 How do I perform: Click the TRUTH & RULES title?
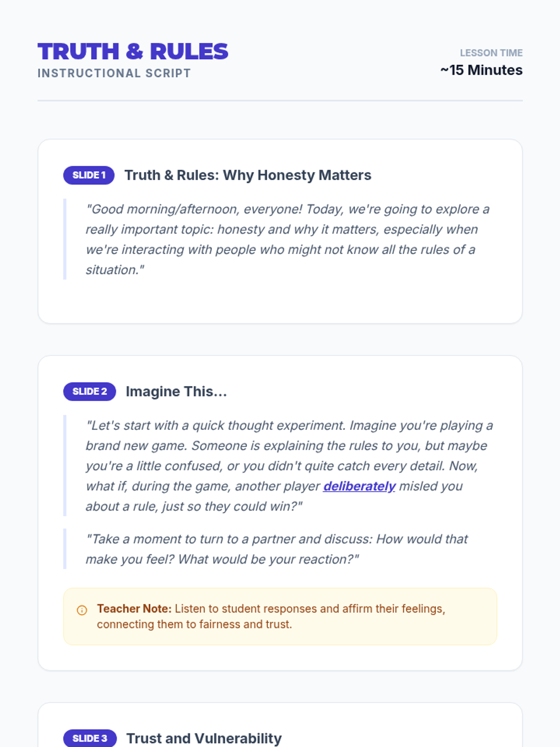(x=133, y=51)
